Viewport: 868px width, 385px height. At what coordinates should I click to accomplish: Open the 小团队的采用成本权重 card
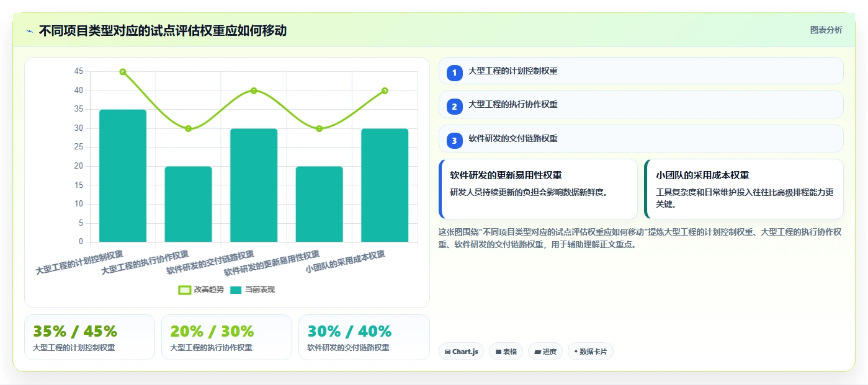click(x=744, y=189)
